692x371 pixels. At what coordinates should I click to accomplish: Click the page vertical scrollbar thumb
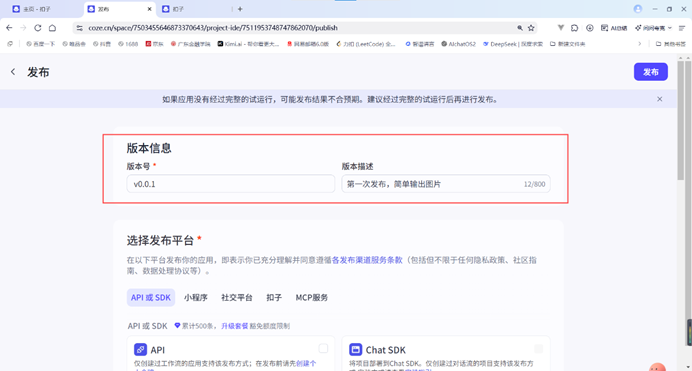[681, 120]
